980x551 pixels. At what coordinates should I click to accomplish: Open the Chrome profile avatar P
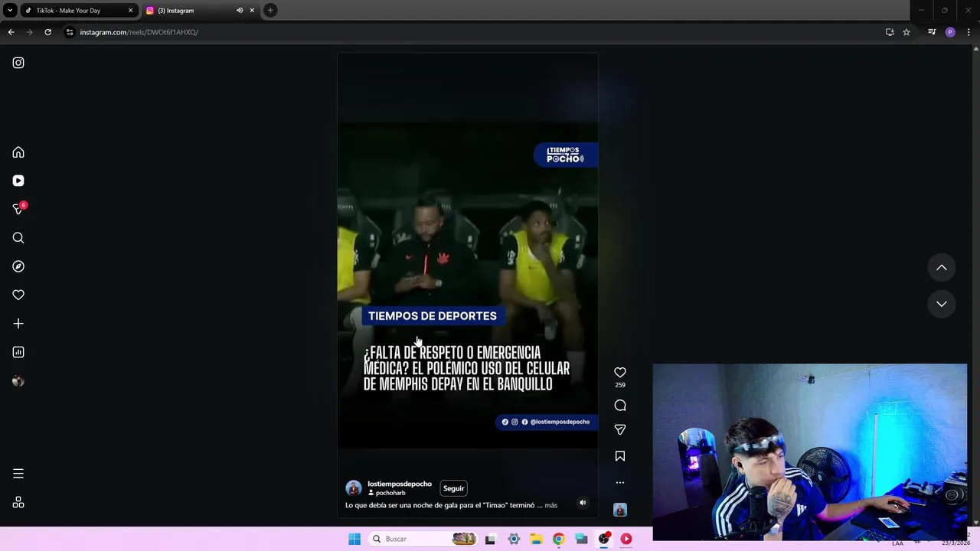coord(950,32)
